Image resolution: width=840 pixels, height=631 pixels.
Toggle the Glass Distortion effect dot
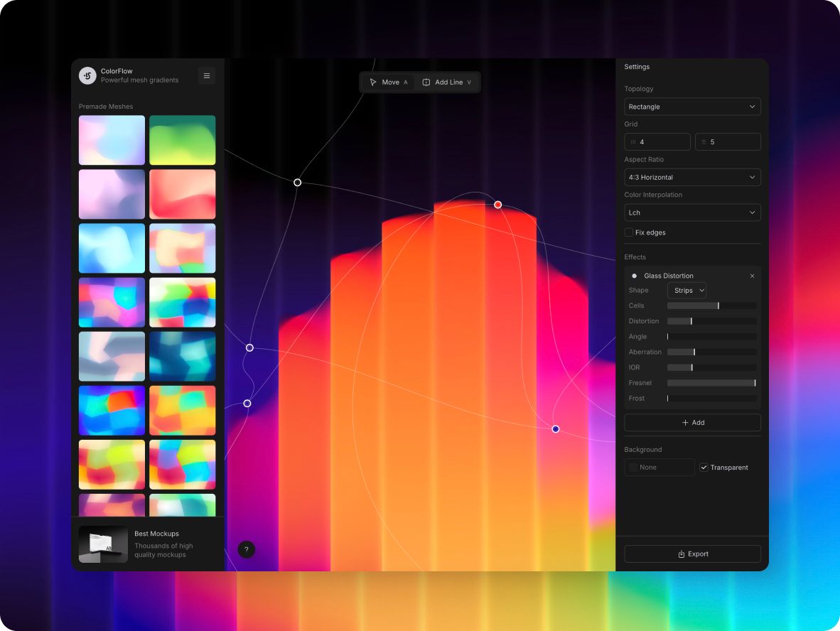coord(634,276)
